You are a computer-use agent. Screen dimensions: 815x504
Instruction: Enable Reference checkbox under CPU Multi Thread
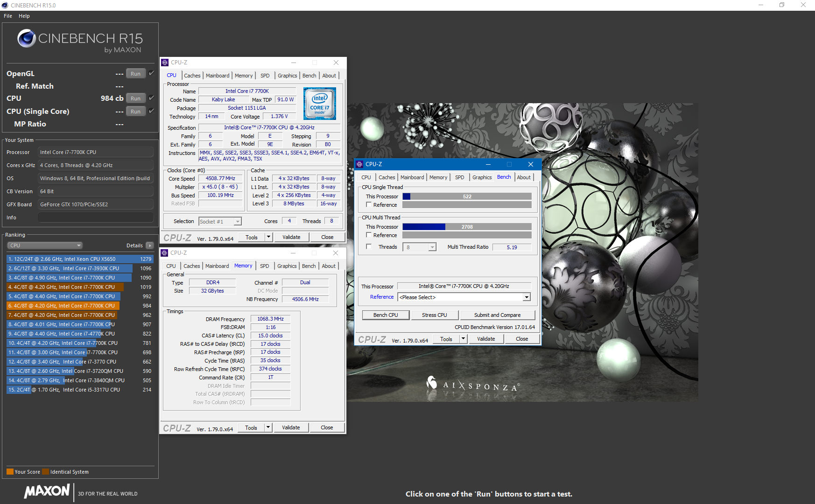tap(369, 235)
